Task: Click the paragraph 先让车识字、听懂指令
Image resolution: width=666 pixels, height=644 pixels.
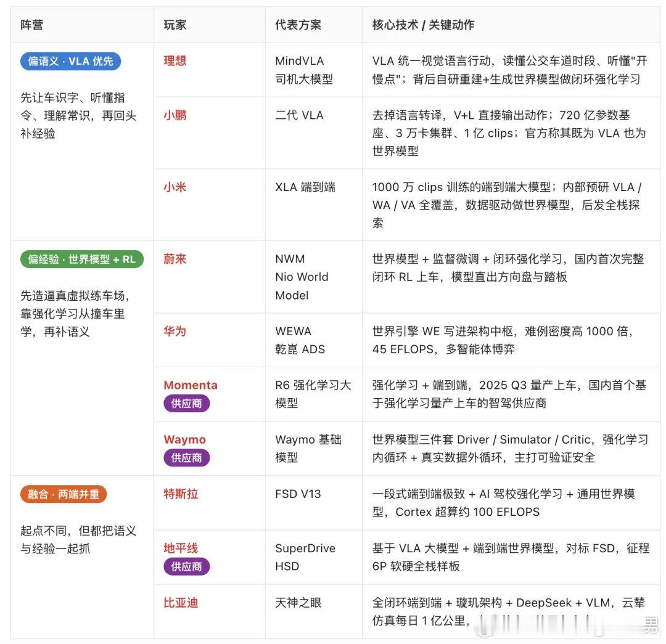Action: pos(78,115)
